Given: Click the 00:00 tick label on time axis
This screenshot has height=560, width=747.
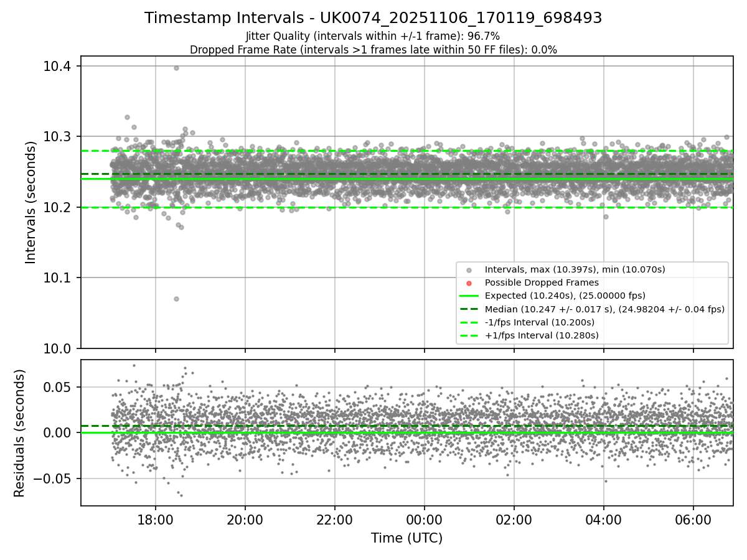Looking at the screenshot, I should pyautogui.click(x=424, y=520).
